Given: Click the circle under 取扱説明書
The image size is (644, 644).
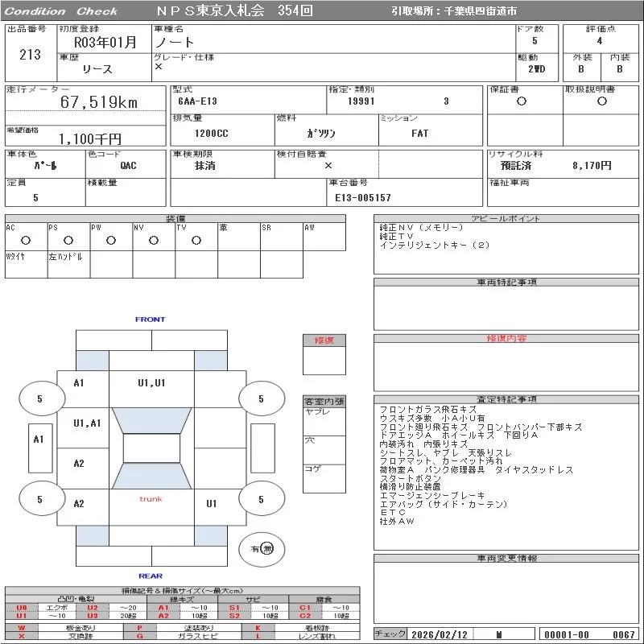Looking at the screenshot, I should point(601,101).
